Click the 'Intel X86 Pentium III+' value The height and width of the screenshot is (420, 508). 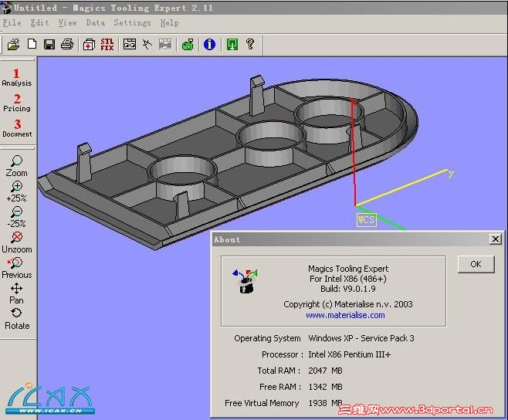349,354
